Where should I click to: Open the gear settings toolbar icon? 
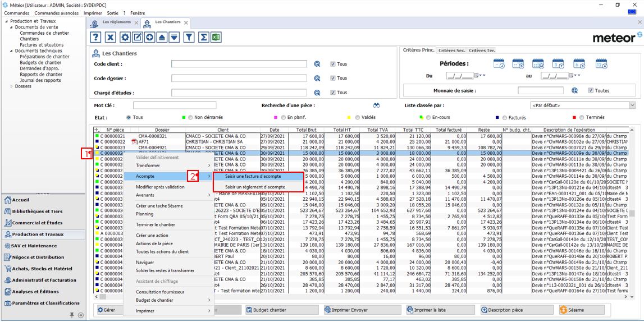[x=125, y=38]
